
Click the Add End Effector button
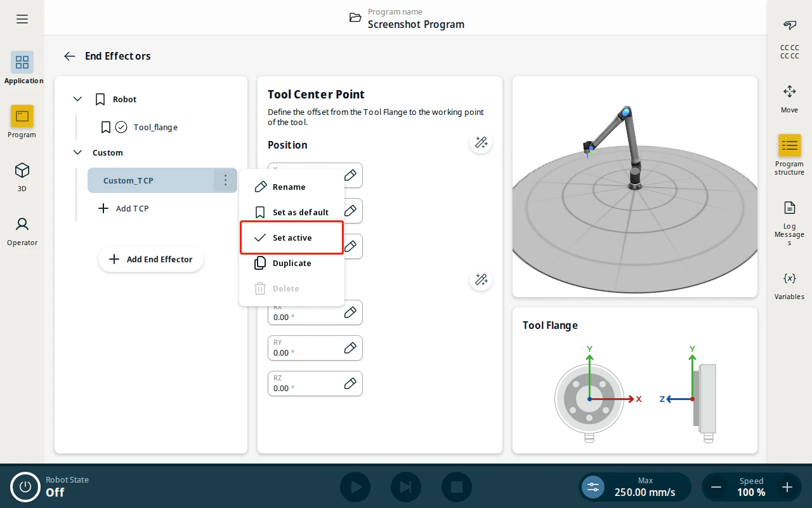tap(151, 259)
